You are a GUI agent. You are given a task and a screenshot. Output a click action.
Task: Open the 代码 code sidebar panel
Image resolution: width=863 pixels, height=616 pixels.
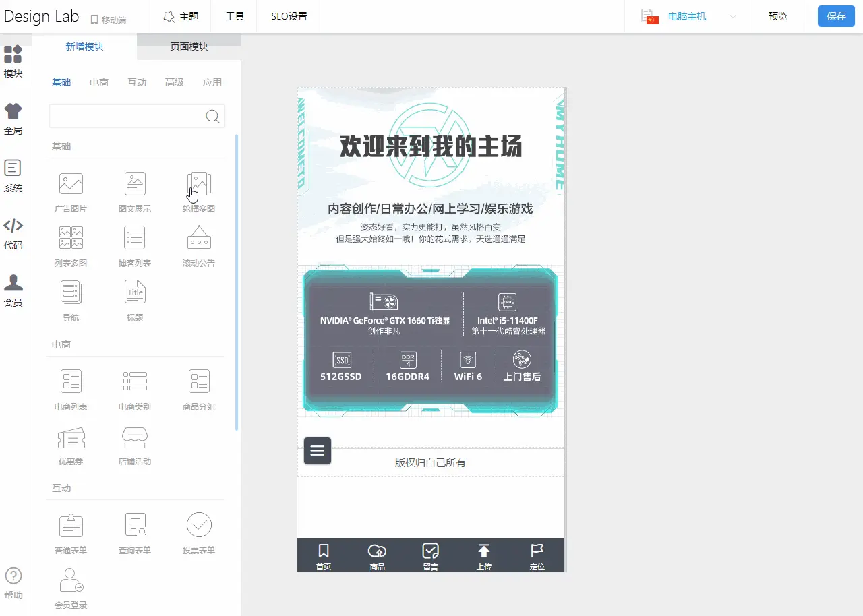coord(13,233)
